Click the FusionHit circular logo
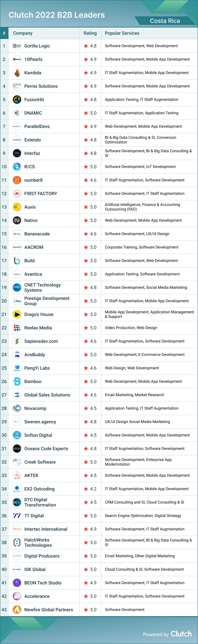Screen dimensions: 198x644 [x=17, y=100]
